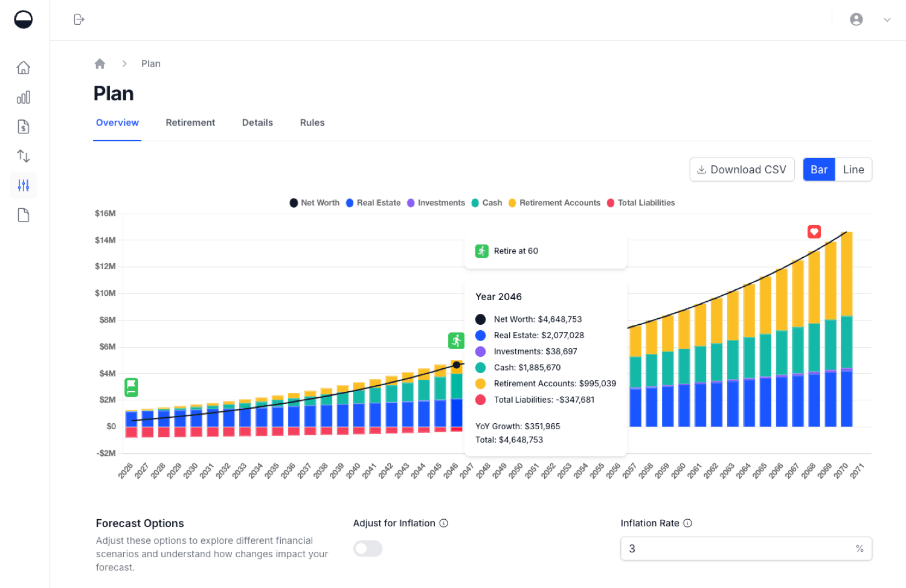Open the up-down arrows transactions icon
The image size is (906, 588).
tap(24, 156)
